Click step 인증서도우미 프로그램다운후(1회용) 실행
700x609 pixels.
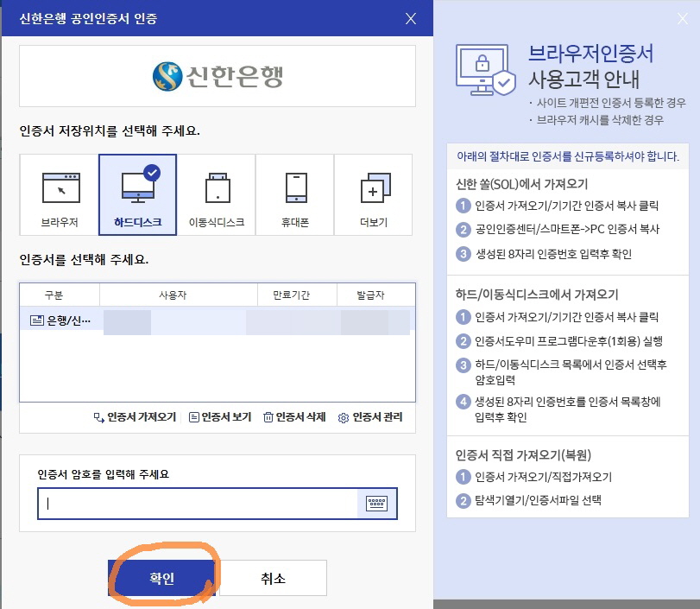click(x=569, y=341)
